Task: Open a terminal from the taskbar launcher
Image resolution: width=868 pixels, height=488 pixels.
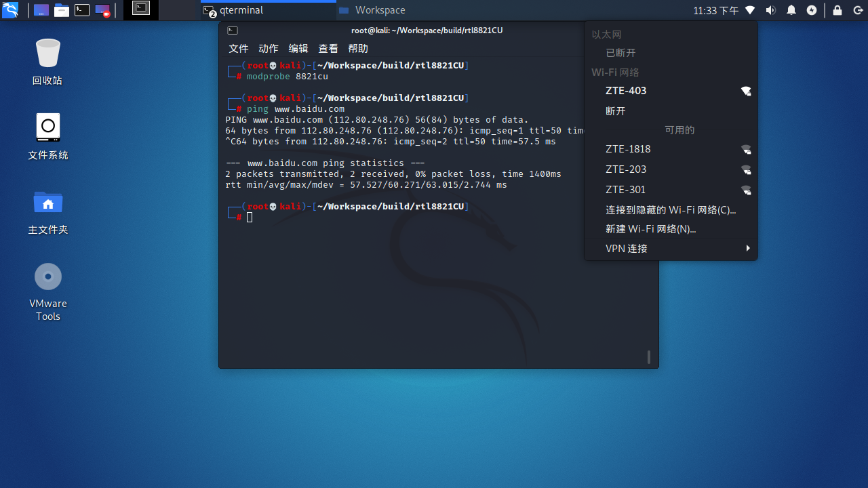Action: coord(81,9)
